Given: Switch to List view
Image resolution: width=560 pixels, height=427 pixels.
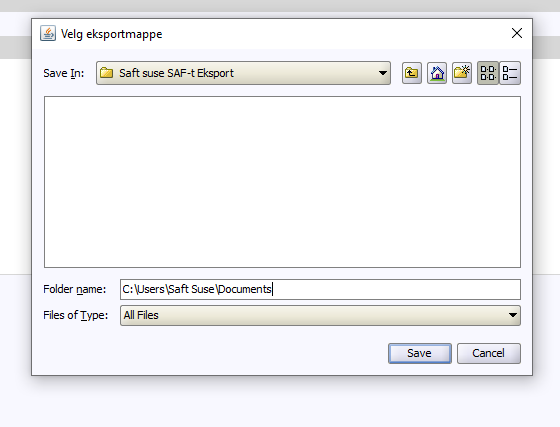Looking at the screenshot, I should click(x=488, y=73).
